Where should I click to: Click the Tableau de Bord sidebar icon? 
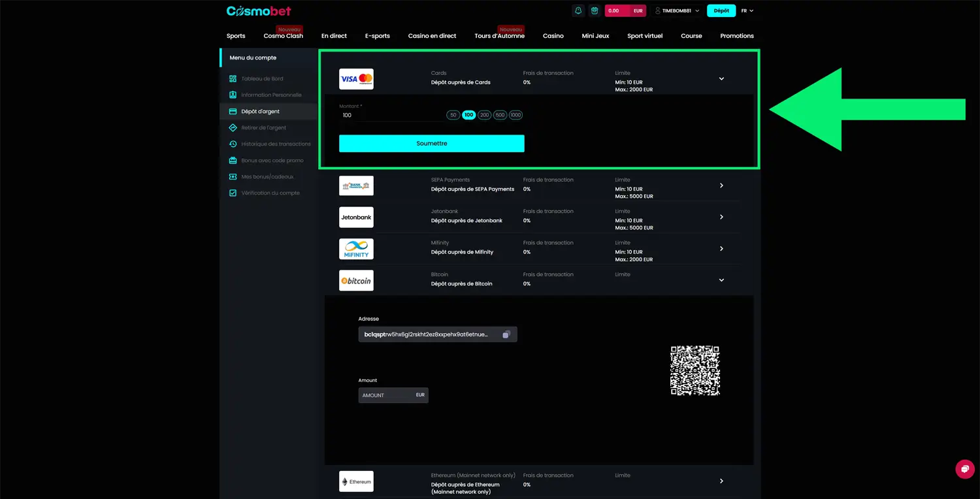point(233,78)
